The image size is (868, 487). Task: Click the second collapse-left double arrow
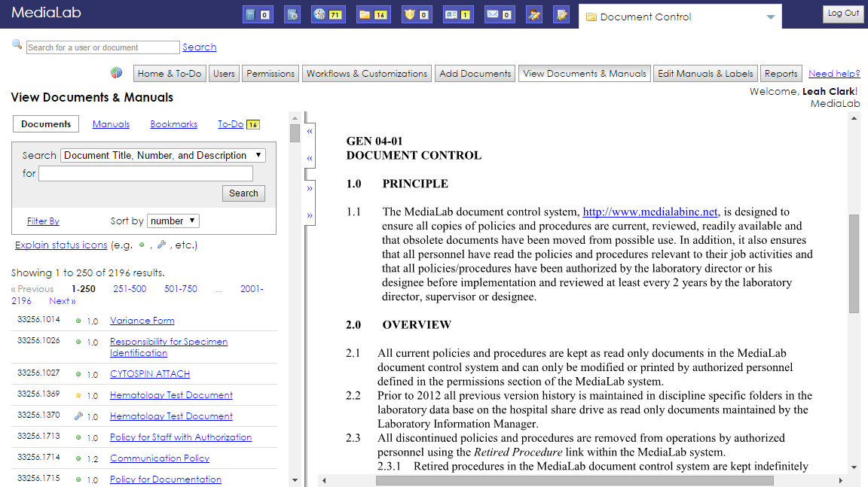pos(310,158)
